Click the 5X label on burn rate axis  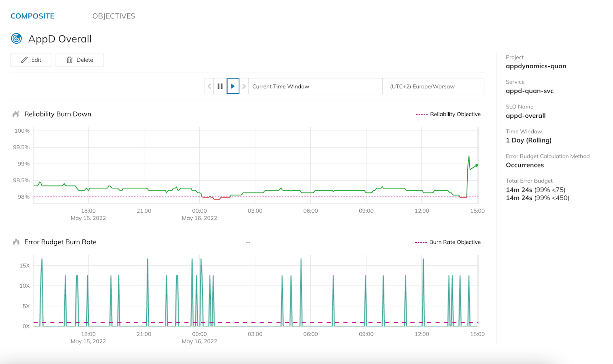pos(26,306)
